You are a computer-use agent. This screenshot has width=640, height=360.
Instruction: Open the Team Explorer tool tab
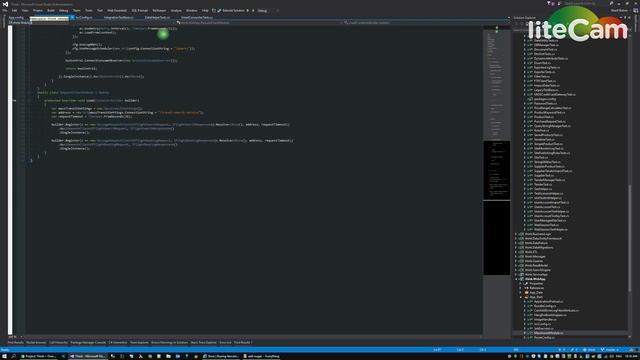click(x=139, y=342)
